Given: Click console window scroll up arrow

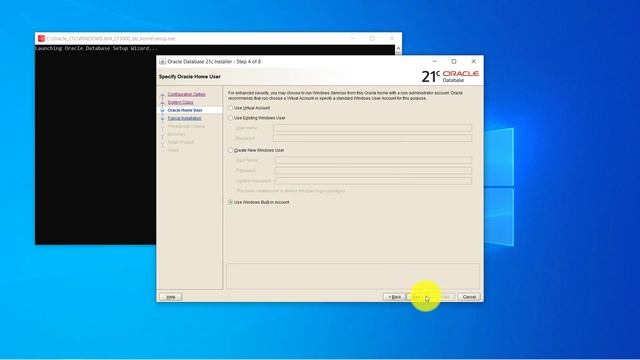Looking at the screenshot, I should 398,49.
